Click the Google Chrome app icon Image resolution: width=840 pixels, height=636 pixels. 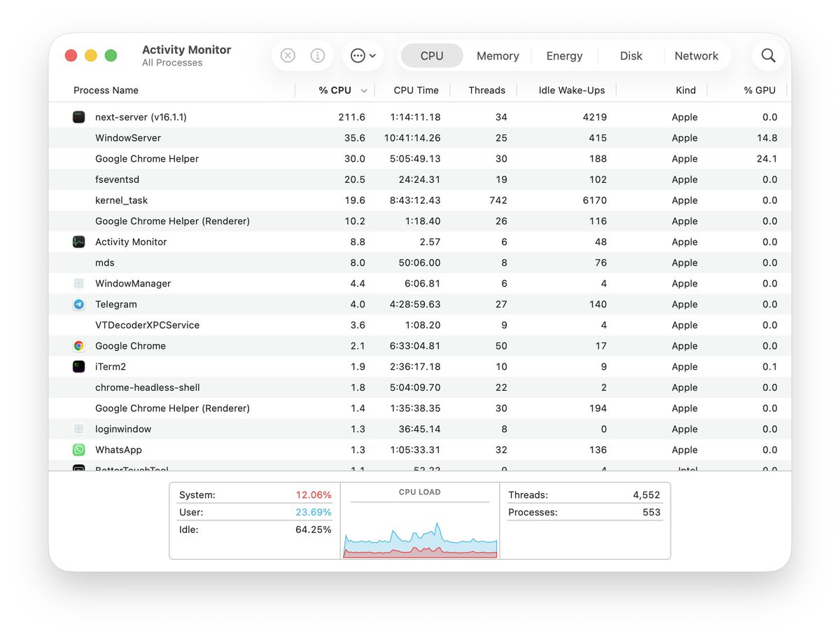pyautogui.click(x=79, y=346)
